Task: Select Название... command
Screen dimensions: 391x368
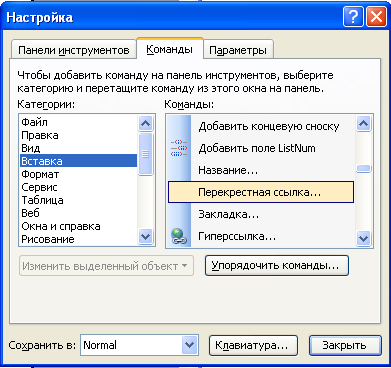Action: tap(261, 170)
